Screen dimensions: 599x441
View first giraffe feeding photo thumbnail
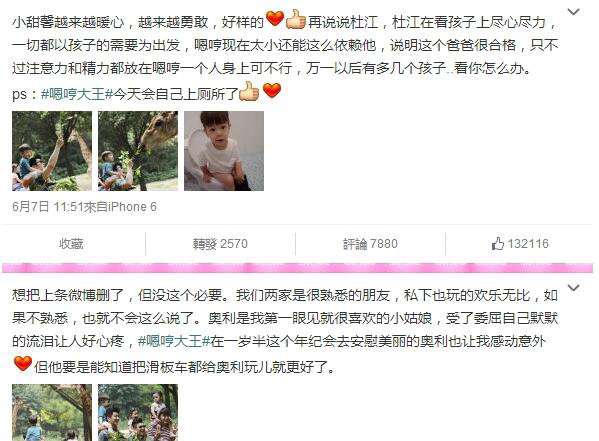(52, 151)
